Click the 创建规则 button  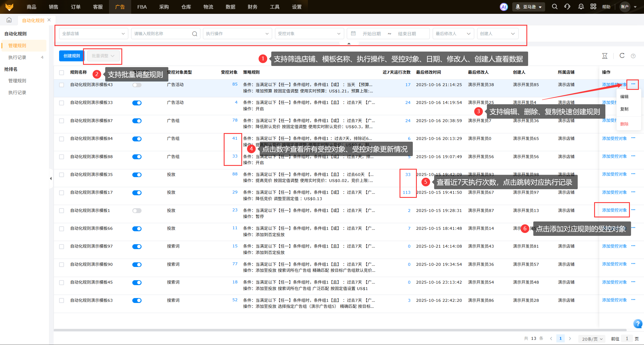(72, 56)
